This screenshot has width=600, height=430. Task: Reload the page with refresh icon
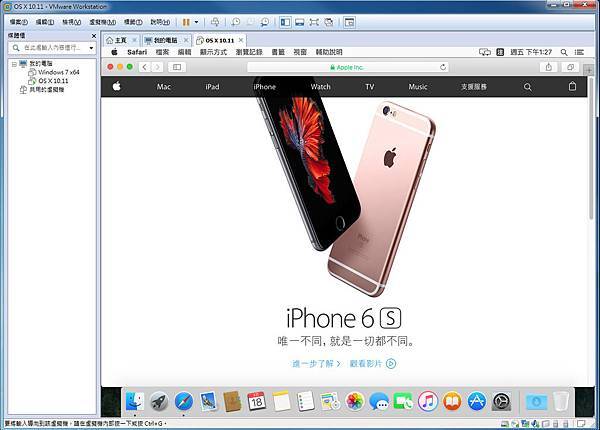coord(443,67)
